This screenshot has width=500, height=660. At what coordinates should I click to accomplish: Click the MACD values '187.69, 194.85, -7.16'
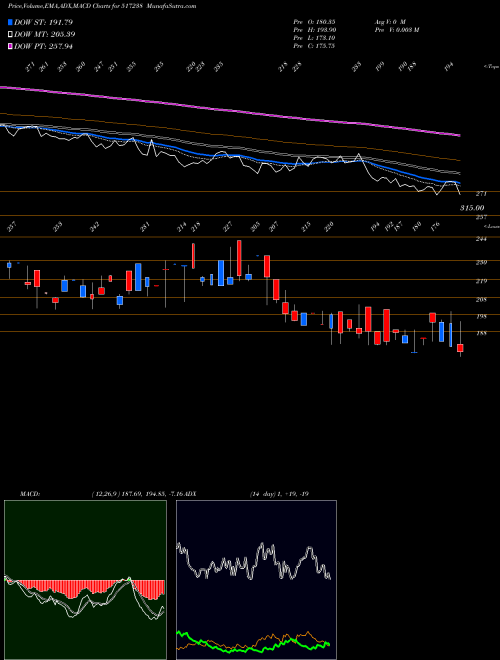pyautogui.click(x=151, y=494)
